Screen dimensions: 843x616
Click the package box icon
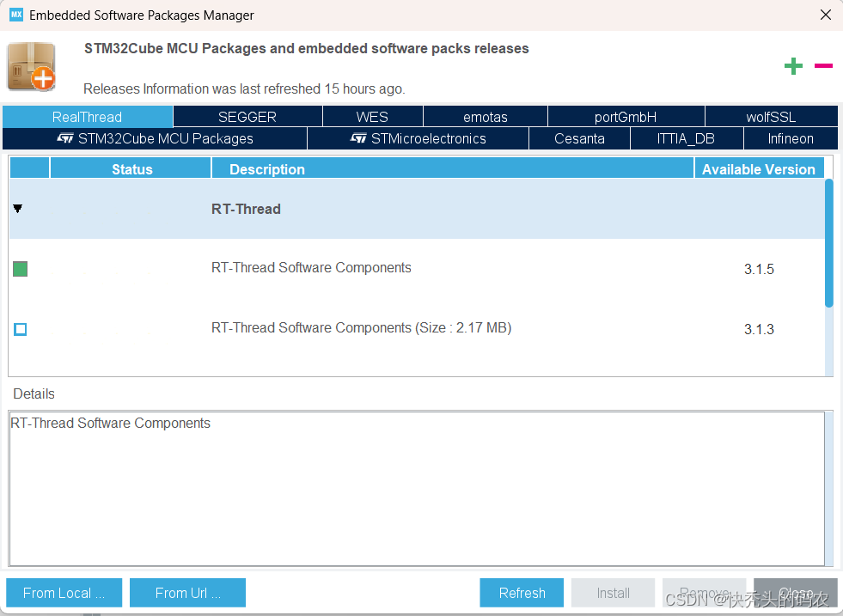click(32, 67)
